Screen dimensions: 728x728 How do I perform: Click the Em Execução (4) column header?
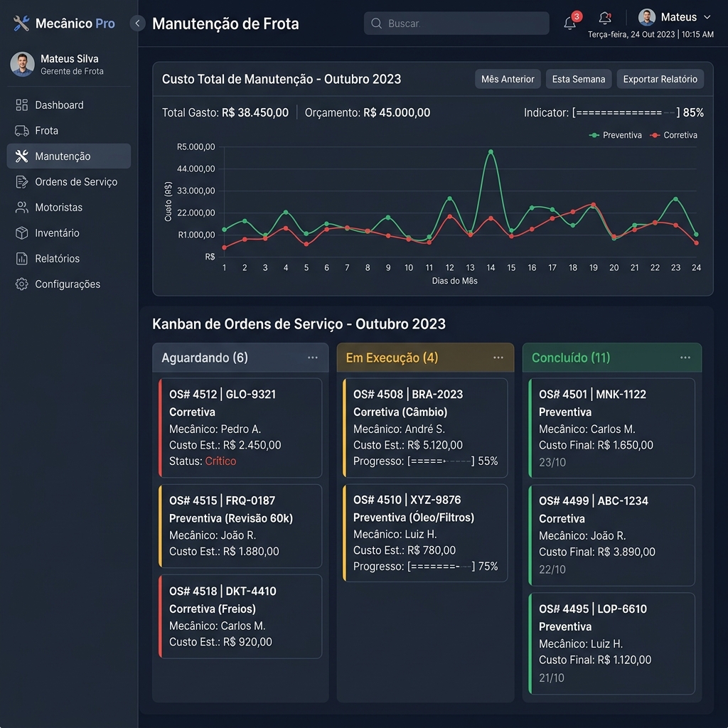pyautogui.click(x=425, y=358)
